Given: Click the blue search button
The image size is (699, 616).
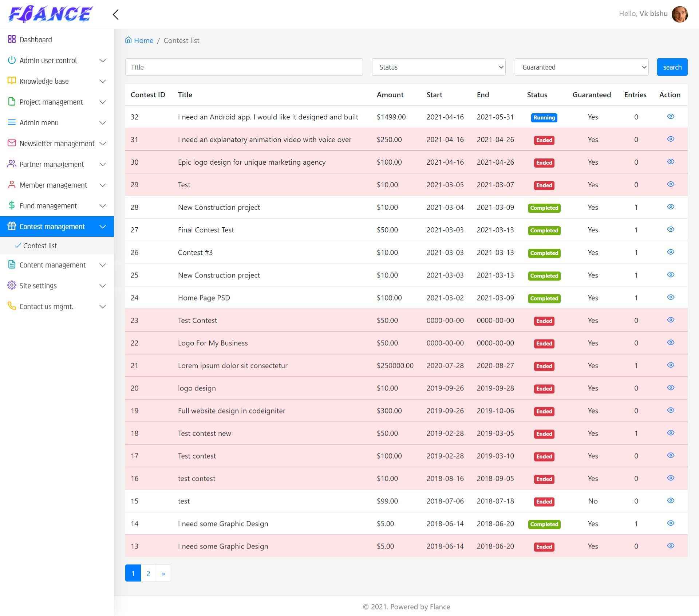Looking at the screenshot, I should coord(672,67).
